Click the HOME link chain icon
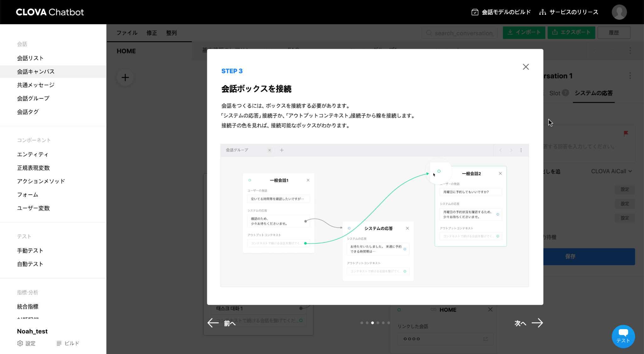644x354 pixels. 433,310
